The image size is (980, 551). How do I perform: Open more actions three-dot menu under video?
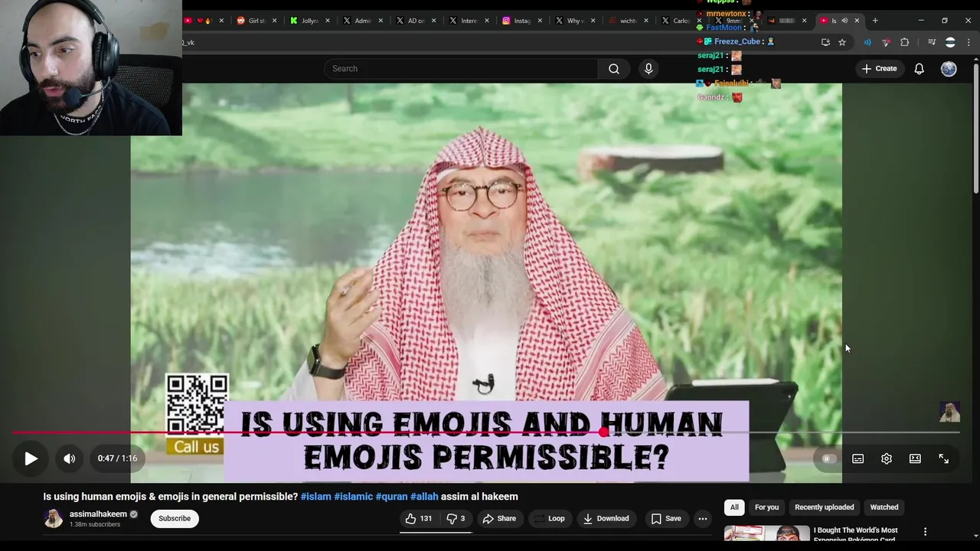(702, 518)
